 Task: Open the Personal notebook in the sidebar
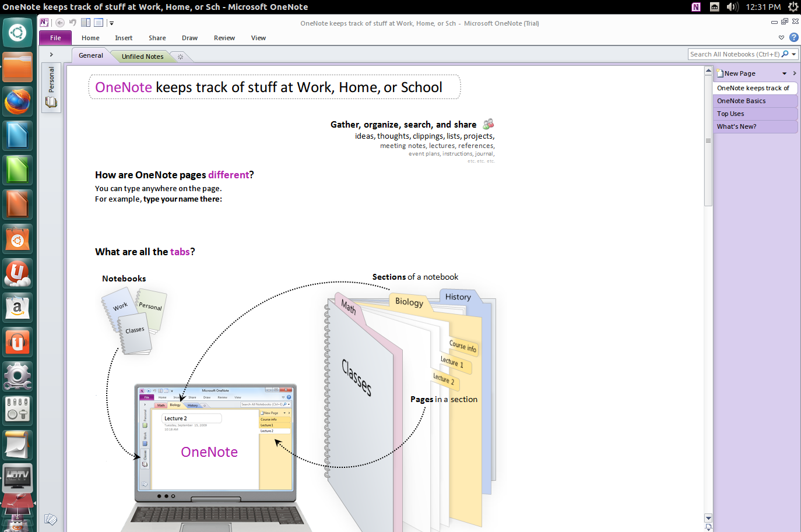[x=51, y=79]
